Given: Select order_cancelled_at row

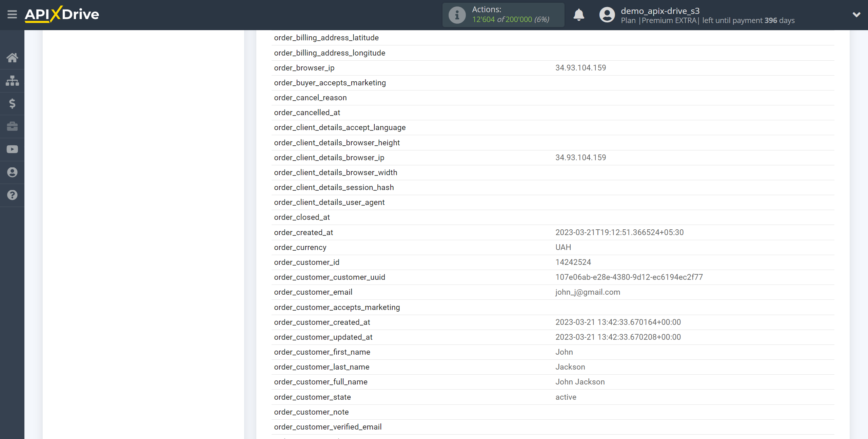Looking at the screenshot, I should point(553,112).
